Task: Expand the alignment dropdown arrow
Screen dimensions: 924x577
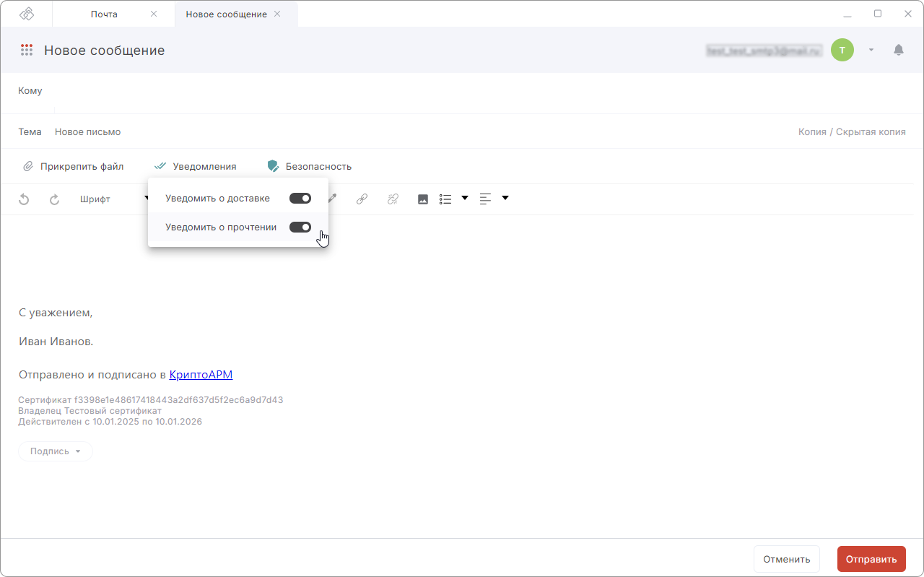Action: [x=505, y=198]
